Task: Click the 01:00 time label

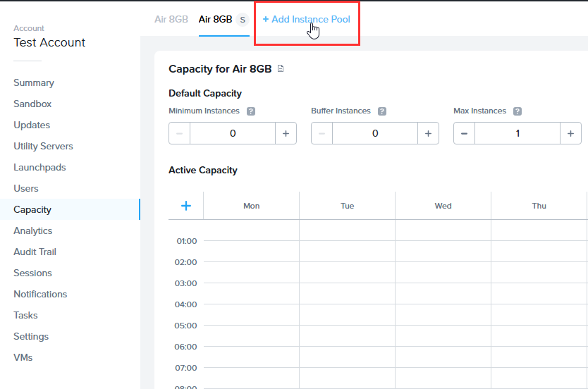Action: tap(186, 241)
